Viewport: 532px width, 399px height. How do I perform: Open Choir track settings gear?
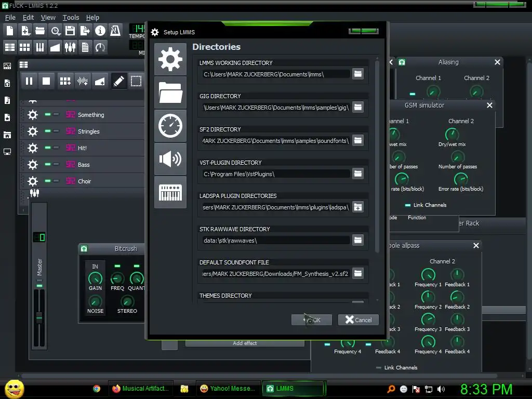coord(33,181)
